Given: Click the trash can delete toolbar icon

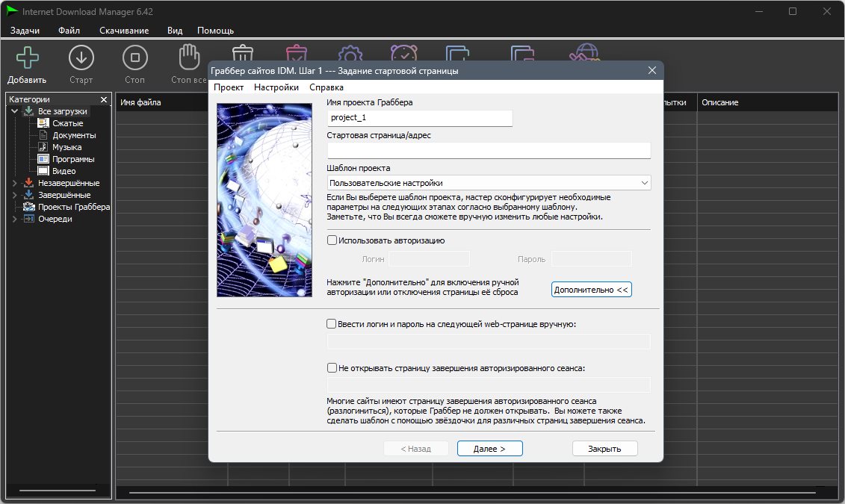Looking at the screenshot, I should coord(243,53).
